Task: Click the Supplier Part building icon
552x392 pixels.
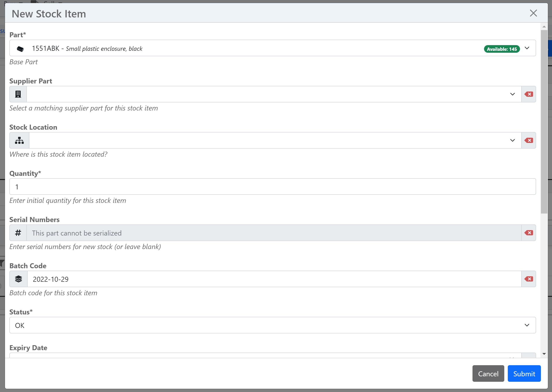Action: point(18,94)
